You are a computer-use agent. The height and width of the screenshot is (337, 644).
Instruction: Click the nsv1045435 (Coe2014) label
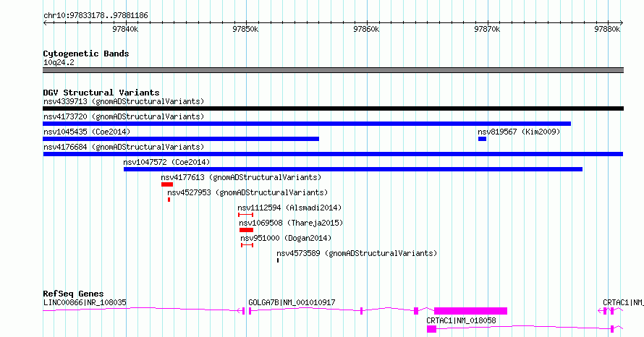87,132
